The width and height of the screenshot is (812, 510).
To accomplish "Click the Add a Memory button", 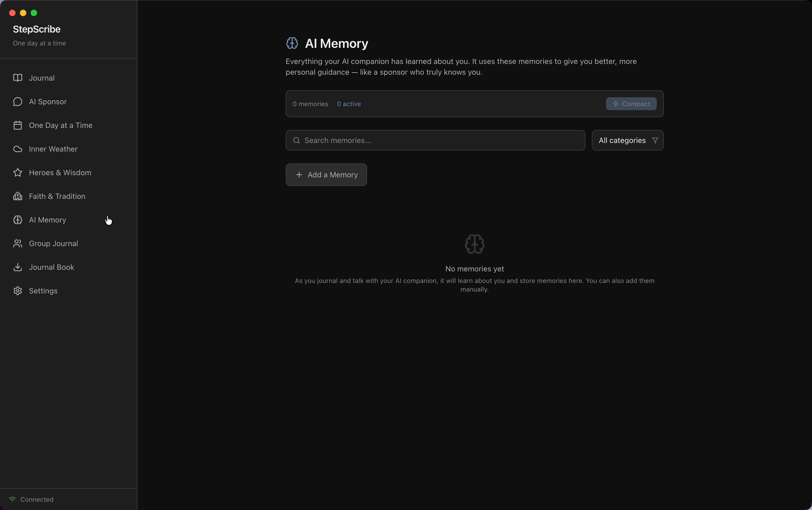I will point(326,175).
